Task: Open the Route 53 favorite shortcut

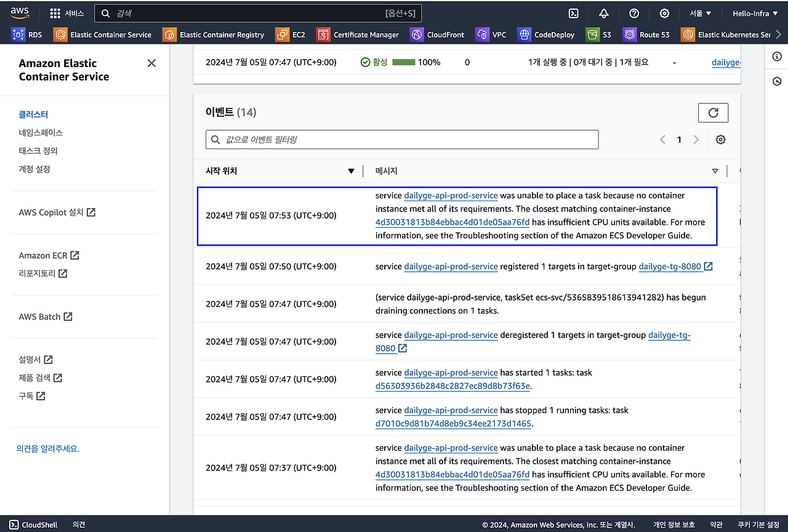Action: pyautogui.click(x=646, y=34)
